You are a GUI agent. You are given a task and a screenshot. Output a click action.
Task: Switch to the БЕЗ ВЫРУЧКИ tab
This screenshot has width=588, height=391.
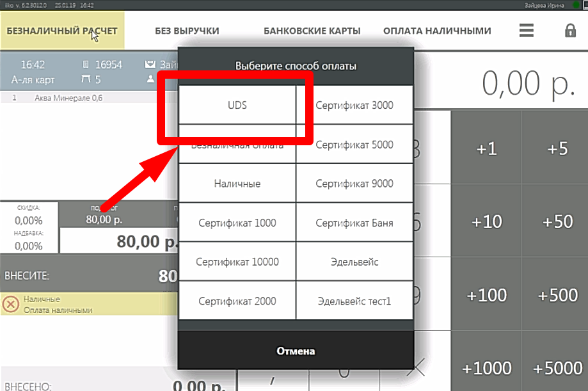click(x=188, y=29)
